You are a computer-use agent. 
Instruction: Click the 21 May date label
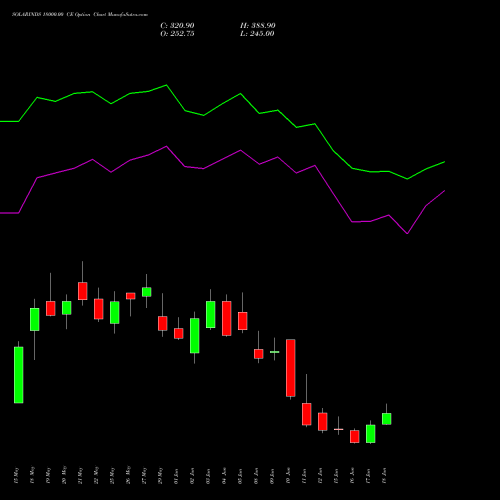[81, 476]
